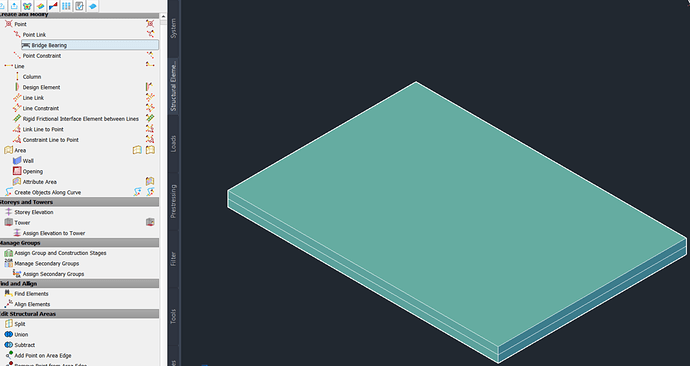Click the Bridge Bearing icon in the highlighted row
This screenshot has width=690, height=366.
[x=26, y=45]
